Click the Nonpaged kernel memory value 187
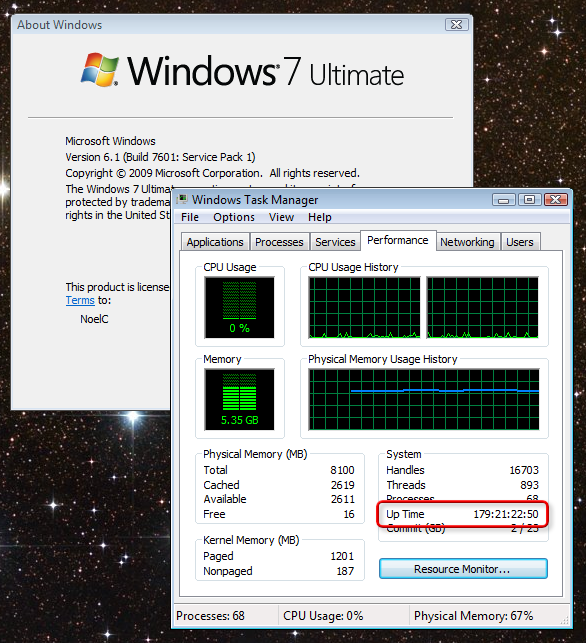Screen dimensions: 586x643 [x=345, y=571]
